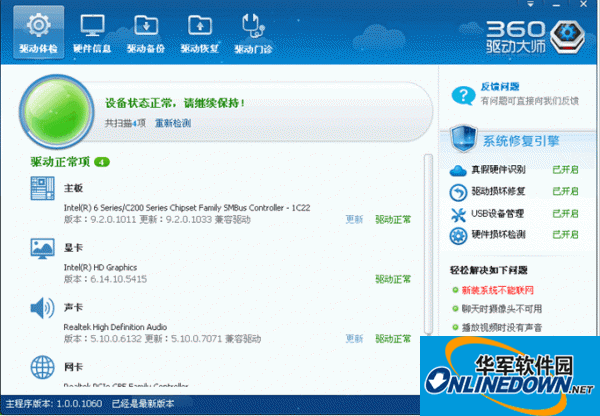
Task: Toggle 已开启 status for 硬件损坏检测
Action: tap(565, 234)
